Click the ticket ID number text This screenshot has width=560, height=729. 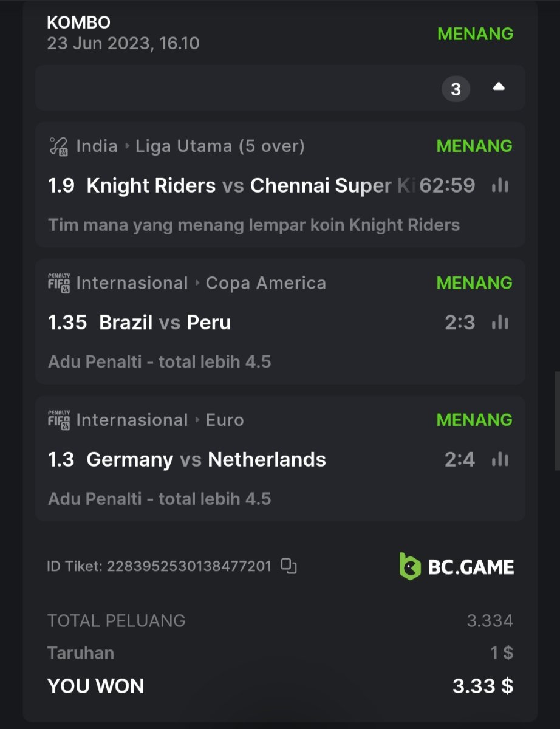point(189,567)
